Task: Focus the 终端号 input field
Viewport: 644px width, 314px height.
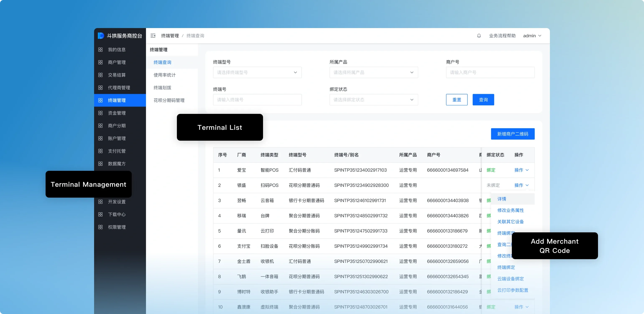Action: pos(257,100)
